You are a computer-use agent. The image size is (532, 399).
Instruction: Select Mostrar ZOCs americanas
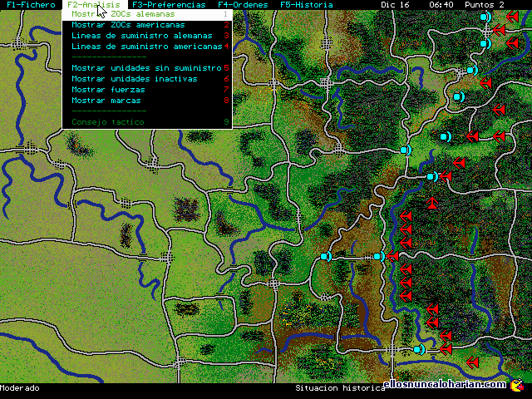pos(147,25)
